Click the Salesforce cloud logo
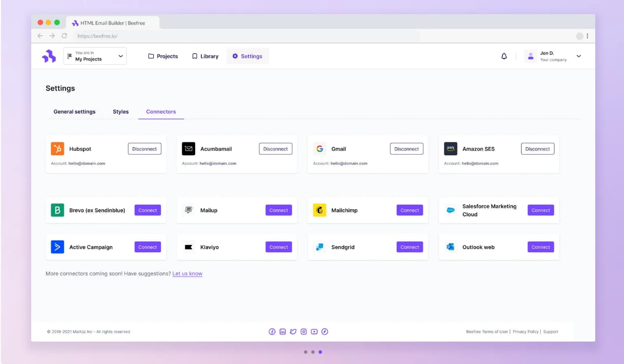The height and width of the screenshot is (364, 624). 450,210
